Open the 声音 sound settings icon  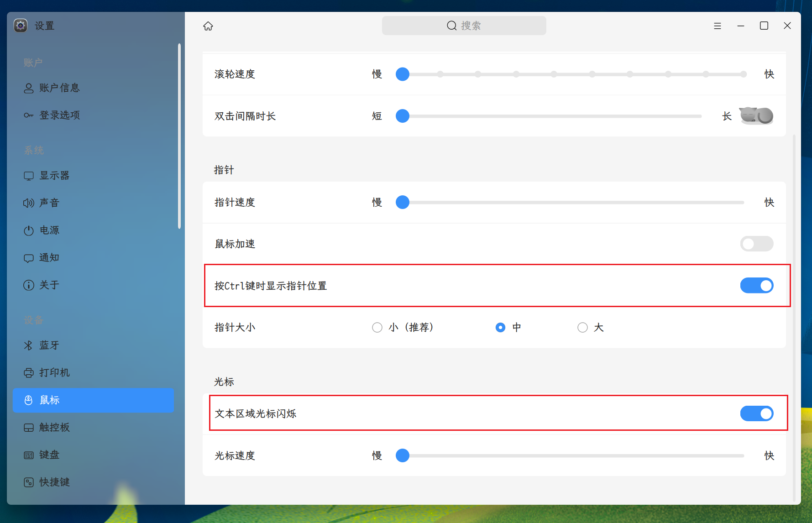(x=29, y=203)
